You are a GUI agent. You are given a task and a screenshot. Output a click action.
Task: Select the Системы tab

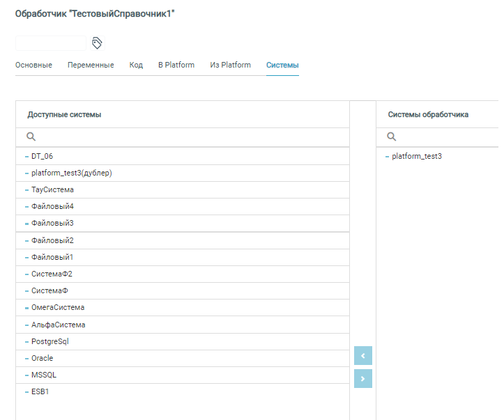click(282, 65)
